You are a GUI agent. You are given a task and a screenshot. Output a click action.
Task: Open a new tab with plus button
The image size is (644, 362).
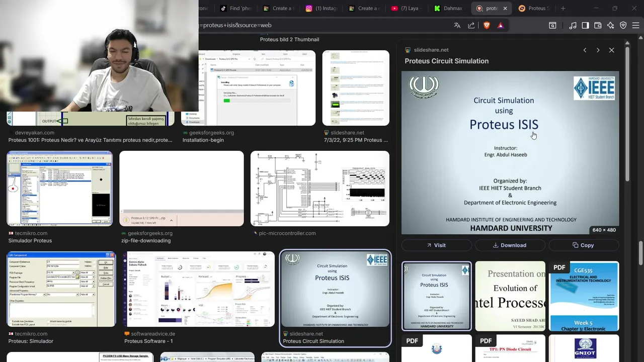(x=563, y=8)
